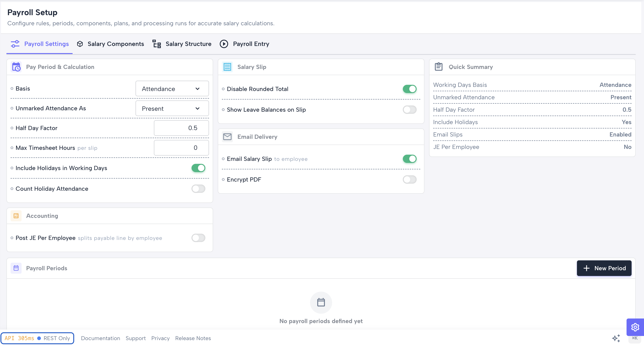Switch to the Payroll Settings tab
The height and width of the screenshot is (347, 644).
point(40,44)
